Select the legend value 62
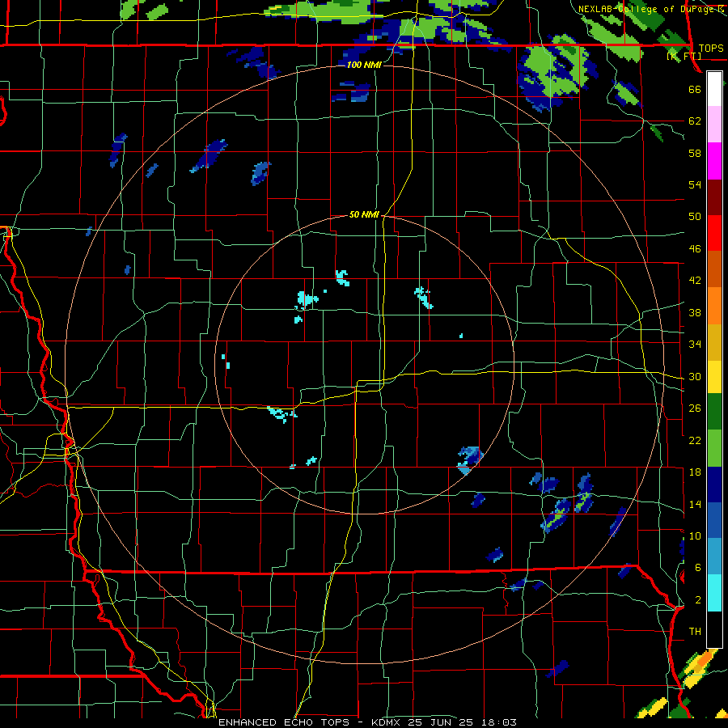 [x=695, y=121]
